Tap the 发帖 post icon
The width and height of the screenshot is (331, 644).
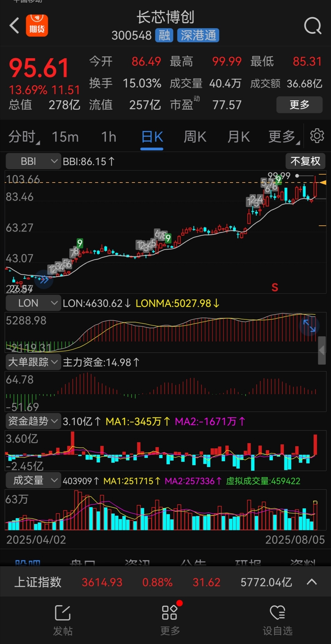point(63,613)
